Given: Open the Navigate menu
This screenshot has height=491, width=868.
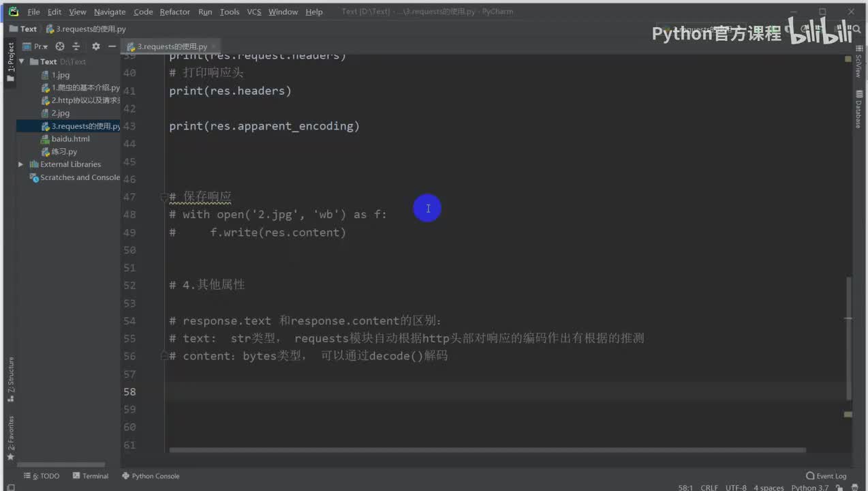Looking at the screenshot, I should click(110, 12).
